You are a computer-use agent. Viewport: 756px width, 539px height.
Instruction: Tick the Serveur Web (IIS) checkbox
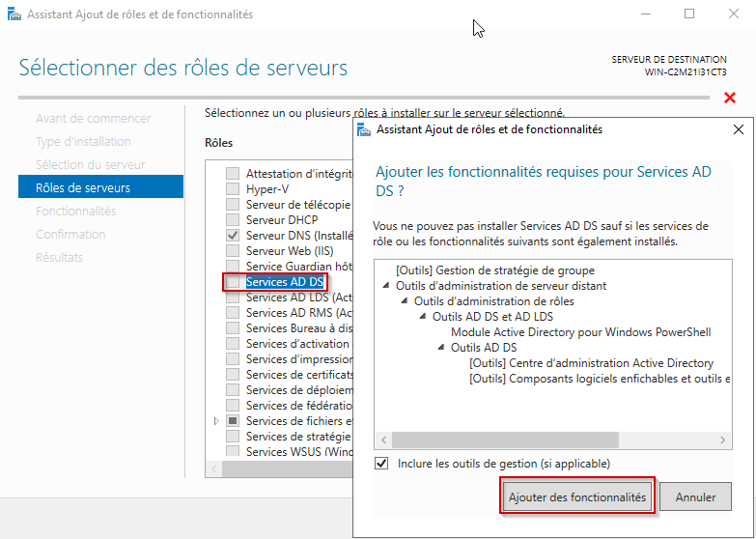233,251
